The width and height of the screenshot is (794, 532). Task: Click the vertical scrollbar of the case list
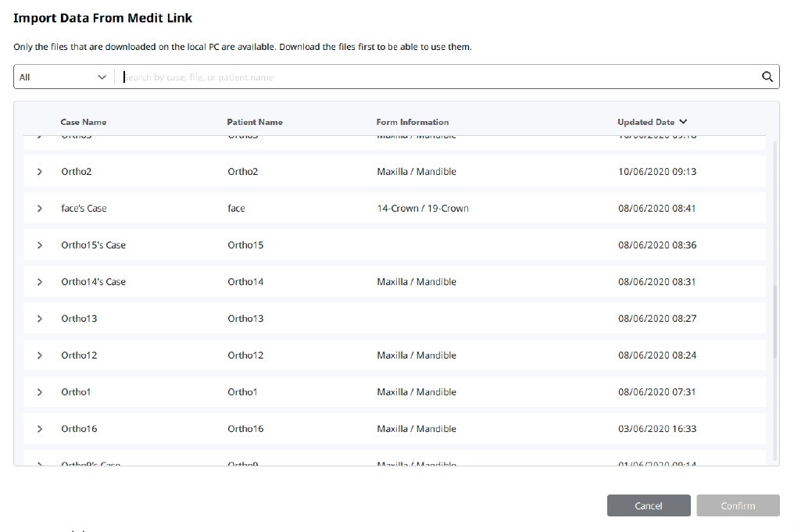point(774,321)
